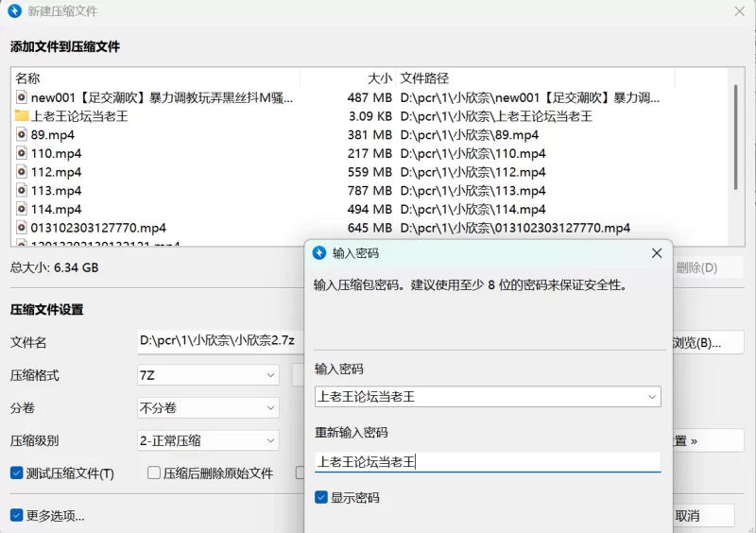Click the file icon next to 110.mp4
The height and width of the screenshot is (533, 756).
point(22,153)
